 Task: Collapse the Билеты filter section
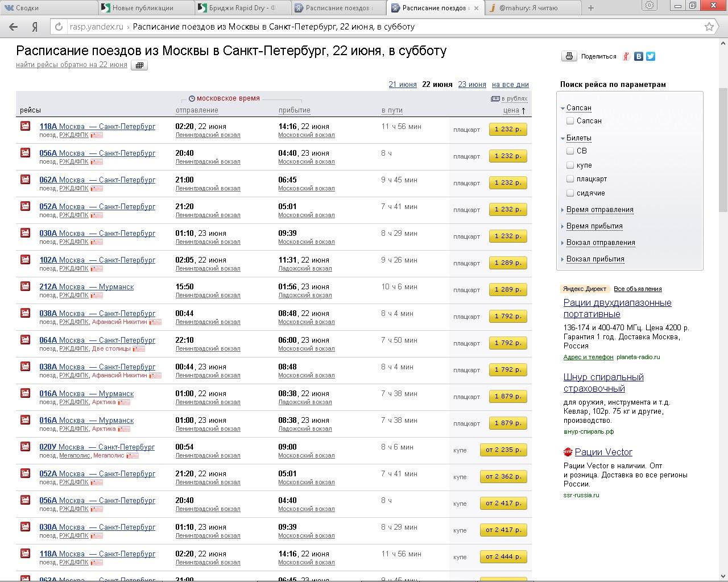[x=578, y=138]
